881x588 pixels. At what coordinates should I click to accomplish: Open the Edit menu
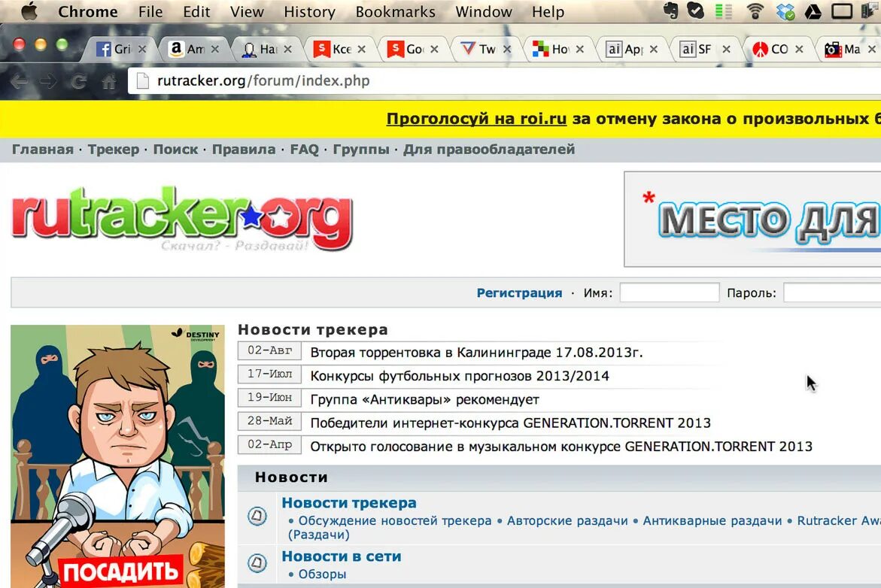(x=196, y=12)
